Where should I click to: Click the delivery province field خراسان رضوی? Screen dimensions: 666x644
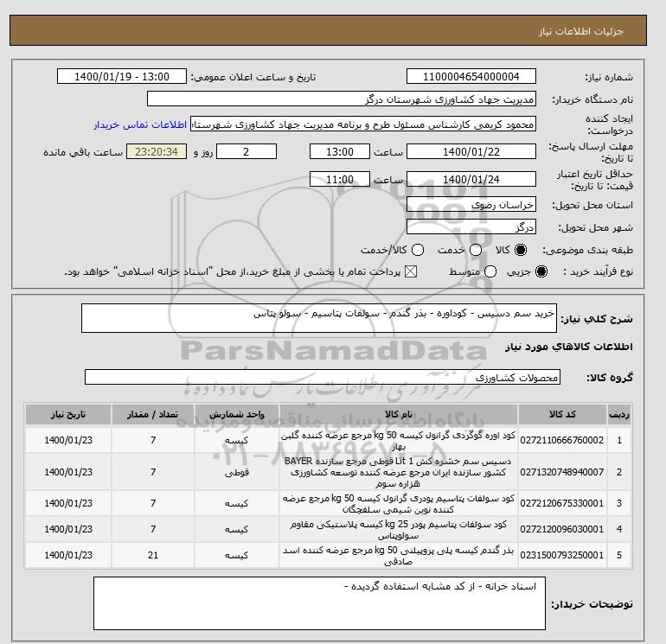pyautogui.click(x=471, y=205)
